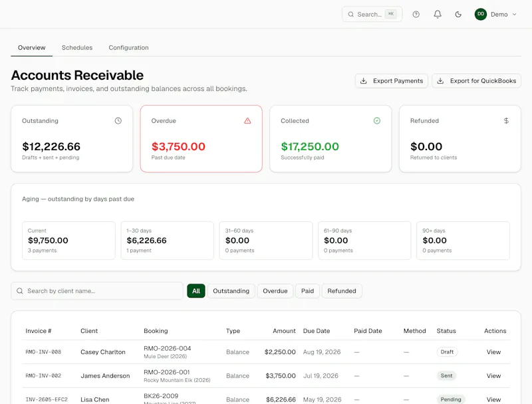Click the Draft status badge
Viewport: 532px width, 404px height.
(x=447, y=352)
